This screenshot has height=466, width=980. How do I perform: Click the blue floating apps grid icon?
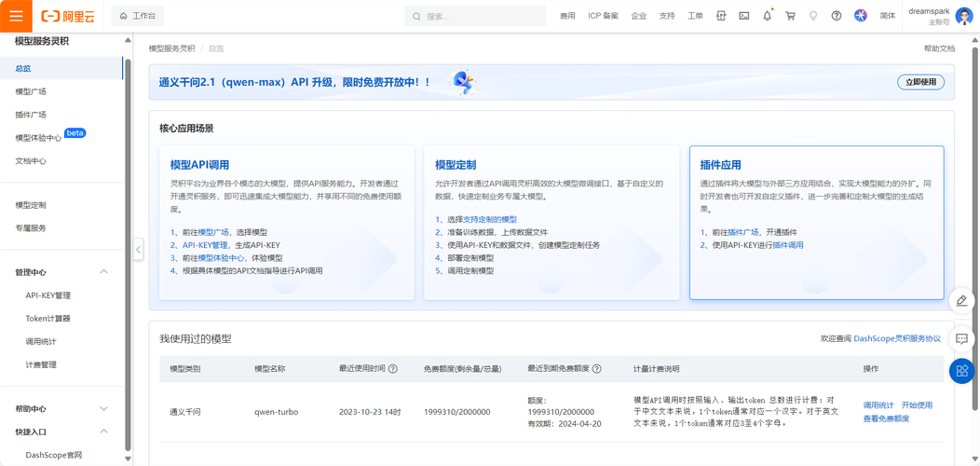962,371
